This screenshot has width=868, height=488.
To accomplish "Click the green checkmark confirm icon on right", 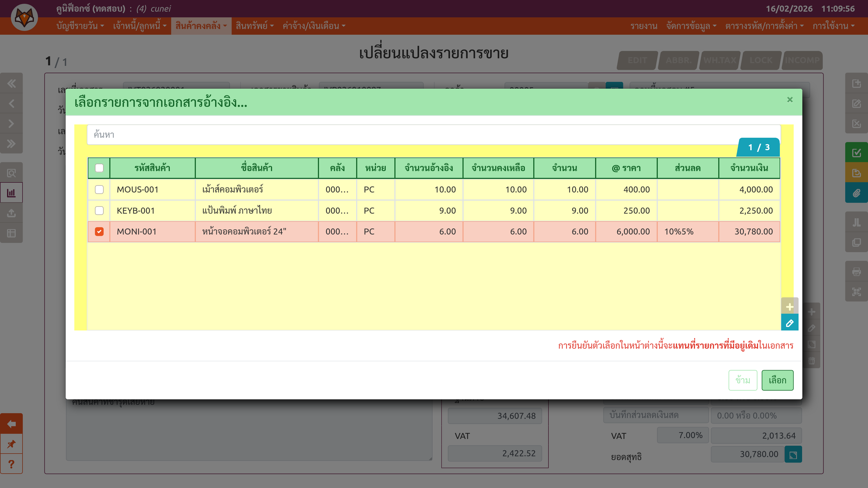I will click(x=856, y=153).
